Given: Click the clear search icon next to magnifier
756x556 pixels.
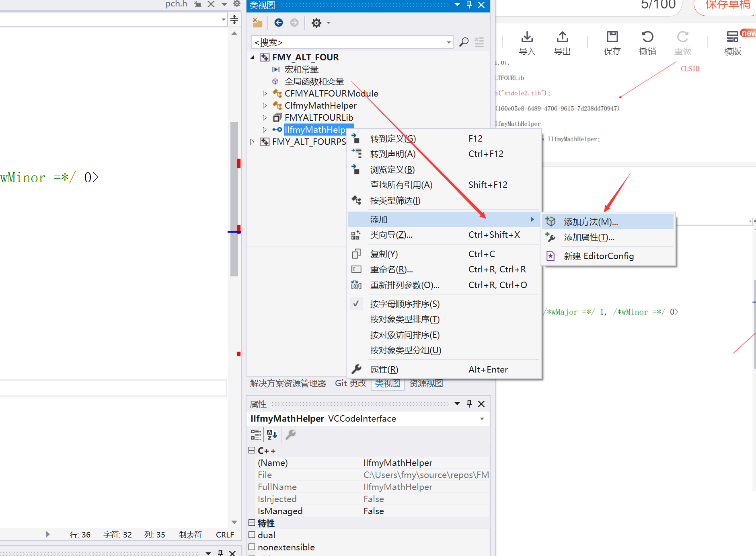Looking at the screenshot, I should tap(479, 42).
